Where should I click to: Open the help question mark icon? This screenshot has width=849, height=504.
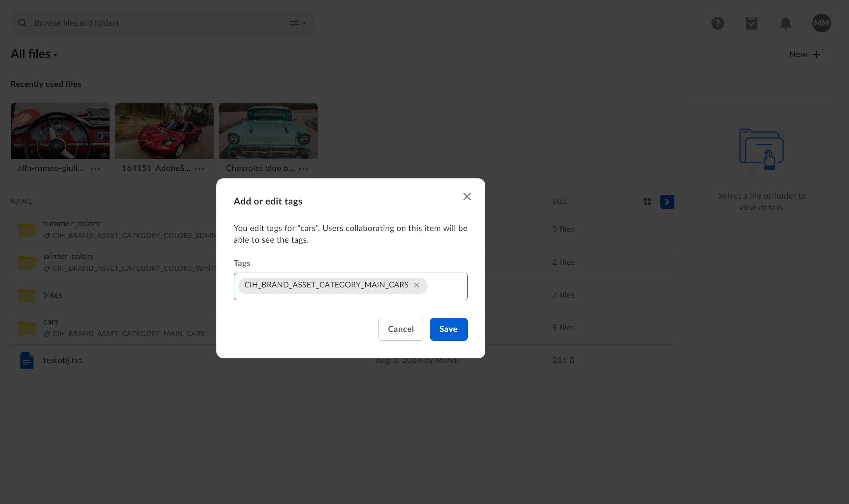[718, 23]
